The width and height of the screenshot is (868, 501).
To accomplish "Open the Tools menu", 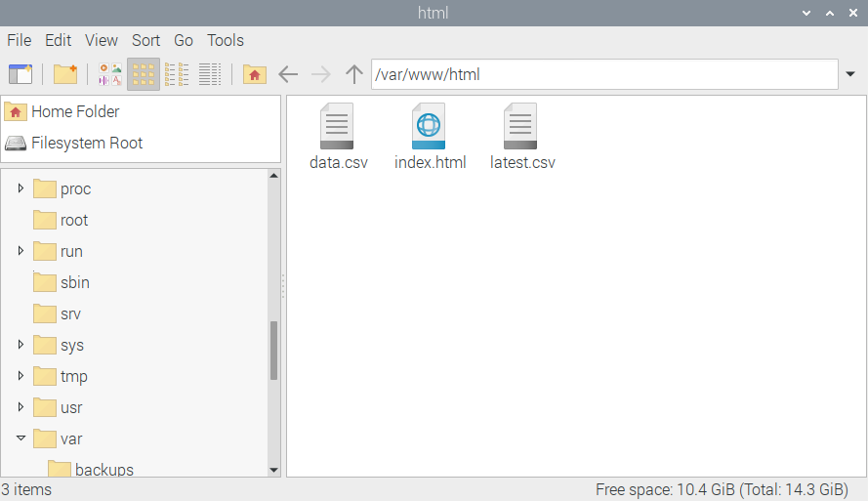I will click(226, 40).
